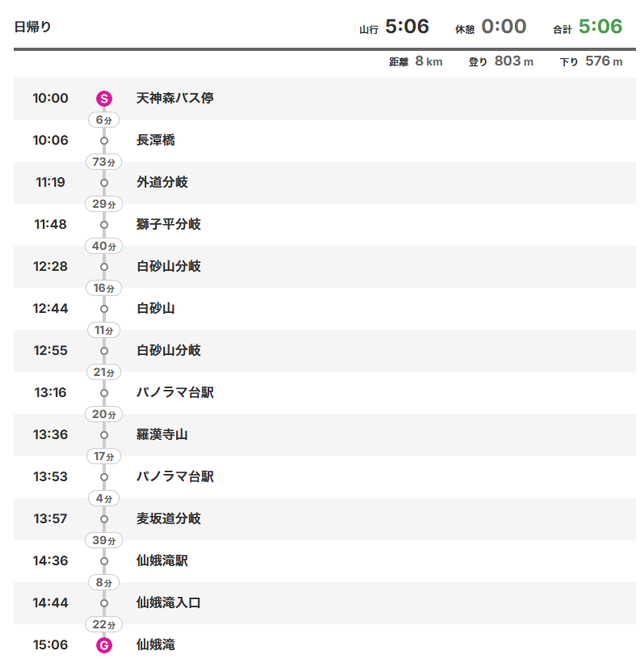
Task: Click the waypoint circle beside 白砂山 at 12:44
Action: coord(103,309)
